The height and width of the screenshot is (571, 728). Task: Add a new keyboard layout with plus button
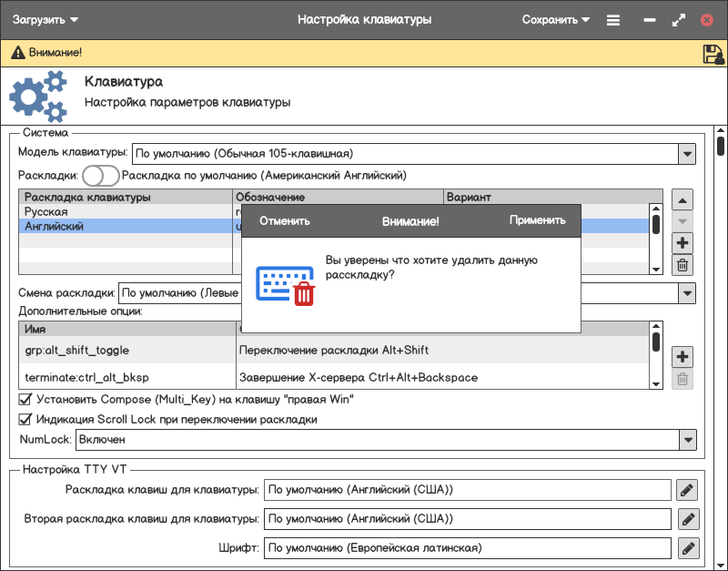pos(682,243)
